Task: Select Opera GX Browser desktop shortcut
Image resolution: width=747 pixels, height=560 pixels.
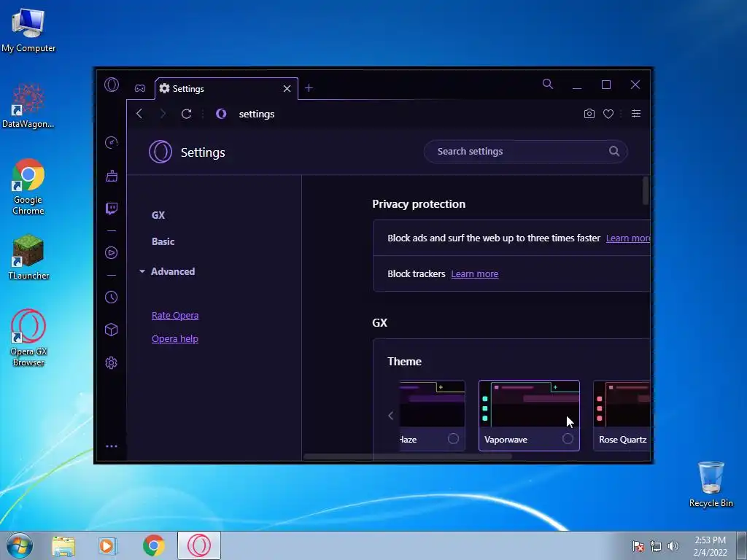Action: point(28,338)
